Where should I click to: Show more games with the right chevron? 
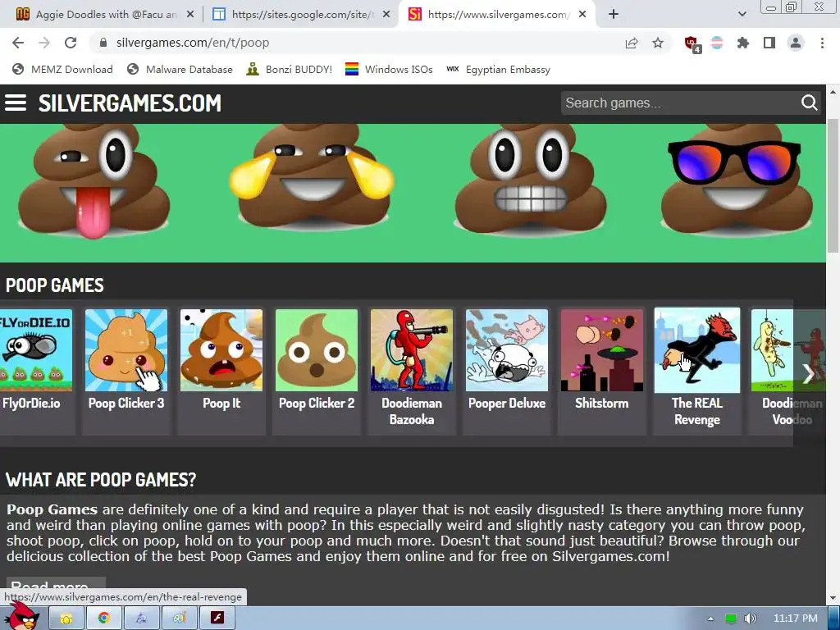(809, 373)
